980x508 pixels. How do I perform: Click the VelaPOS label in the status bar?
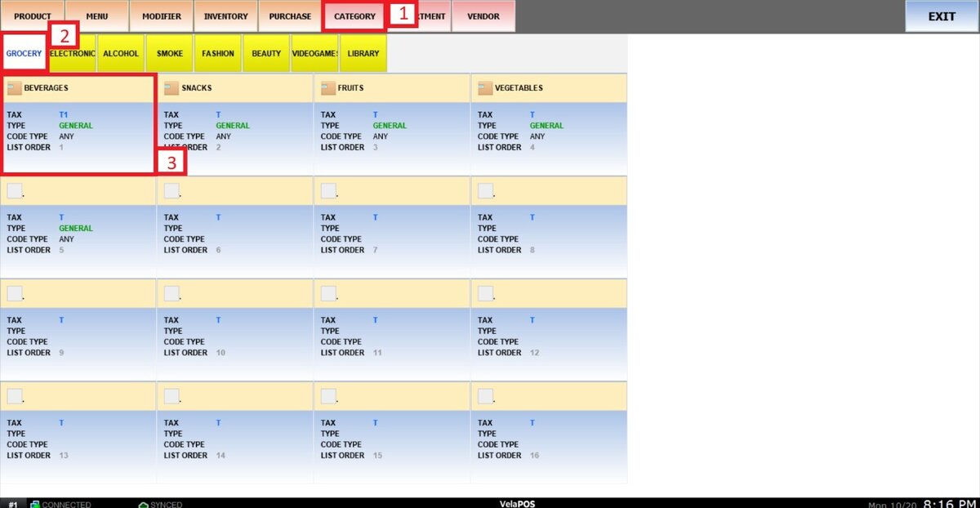pos(516,504)
